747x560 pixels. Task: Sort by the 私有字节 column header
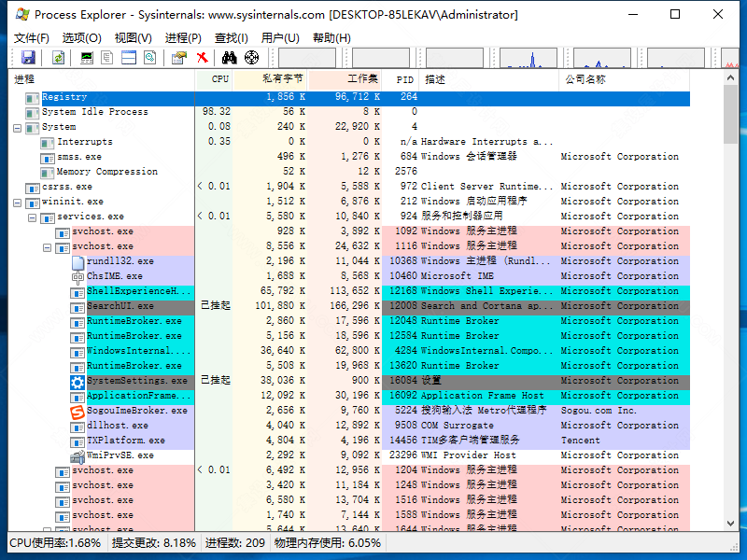(x=270, y=79)
